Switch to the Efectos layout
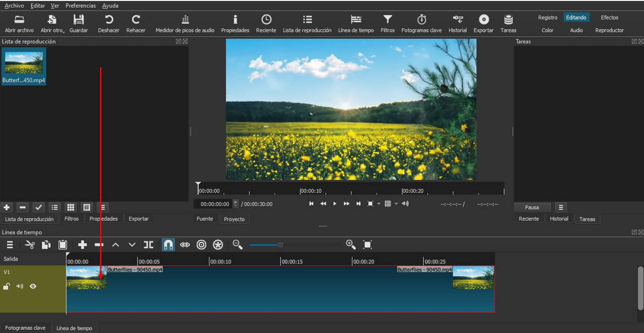The width and height of the screenshot is (644, 333). pos(609,17)
